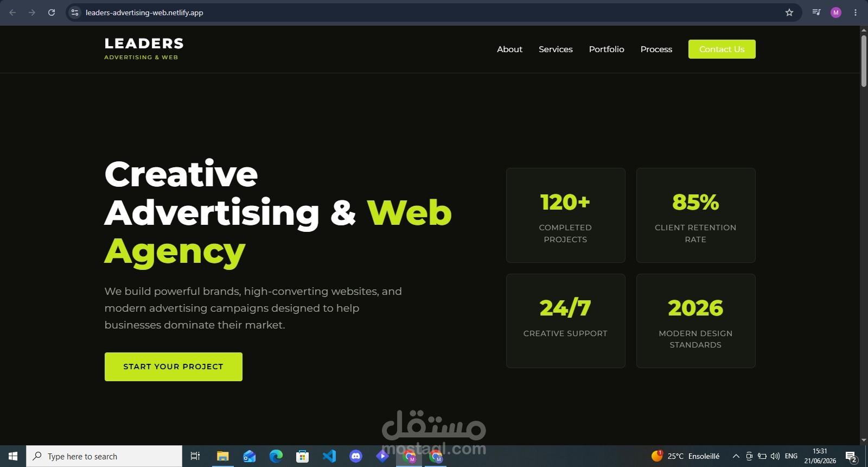The image size is (868, 467).
Task: Go to the About section
Action: (x=509, y=49)
